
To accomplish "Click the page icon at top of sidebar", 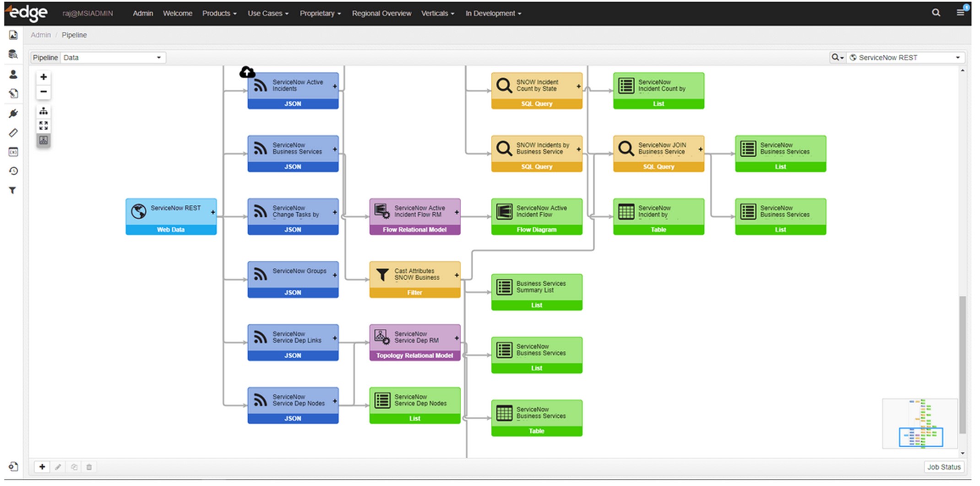I will tap(13, 35).
